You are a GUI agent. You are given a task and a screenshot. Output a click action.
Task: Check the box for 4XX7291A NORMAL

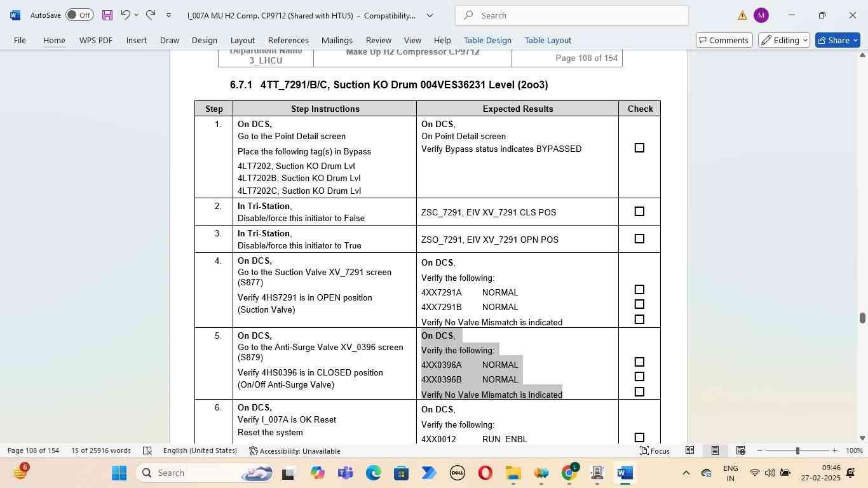(x=639, y=290)
